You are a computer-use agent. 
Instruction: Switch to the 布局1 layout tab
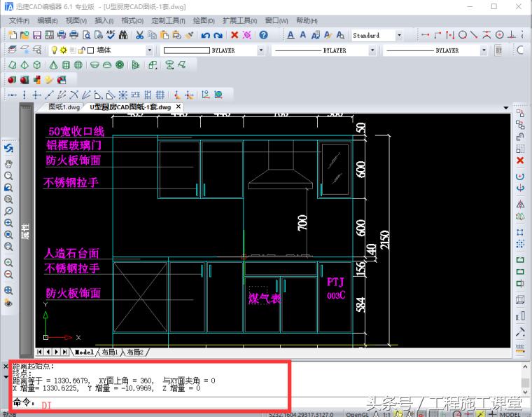tap(110, 352)
